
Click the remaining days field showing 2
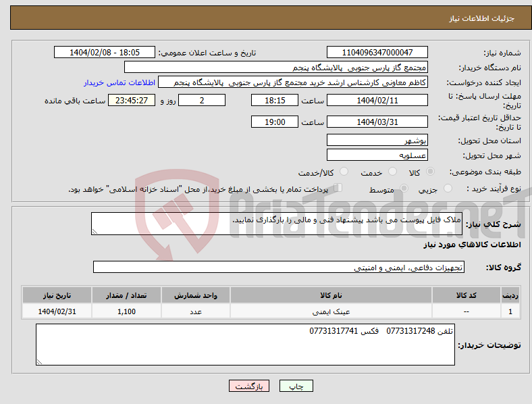(202, 100)
